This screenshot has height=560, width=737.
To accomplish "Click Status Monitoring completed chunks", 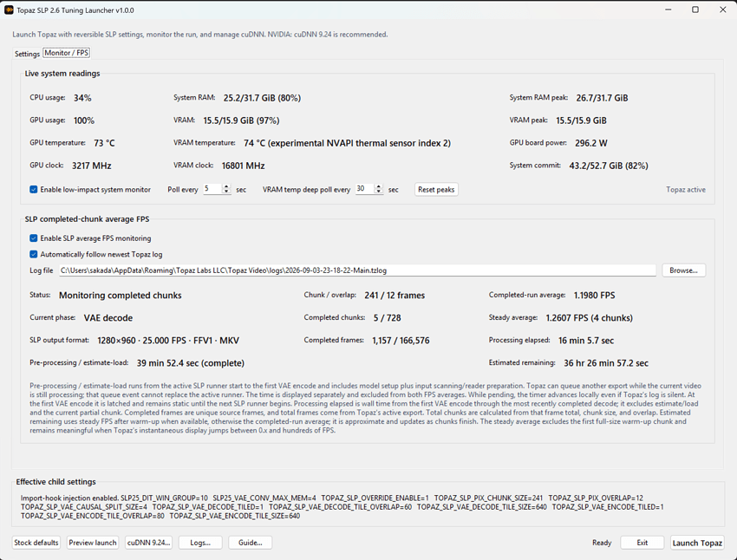I will point(120,296).
